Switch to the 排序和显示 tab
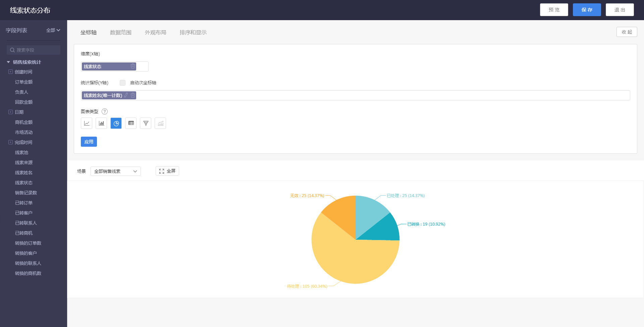The width and height of the screenshot is (644, 327). pyautogui.click(x=193, y=33)
